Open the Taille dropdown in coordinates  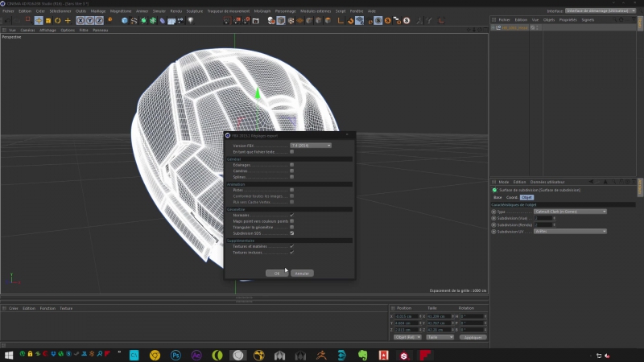440,337
